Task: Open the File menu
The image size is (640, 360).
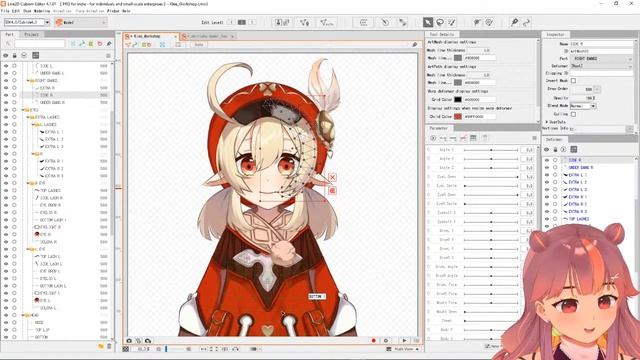Action: pyautogui.click(x=4, y=11)
